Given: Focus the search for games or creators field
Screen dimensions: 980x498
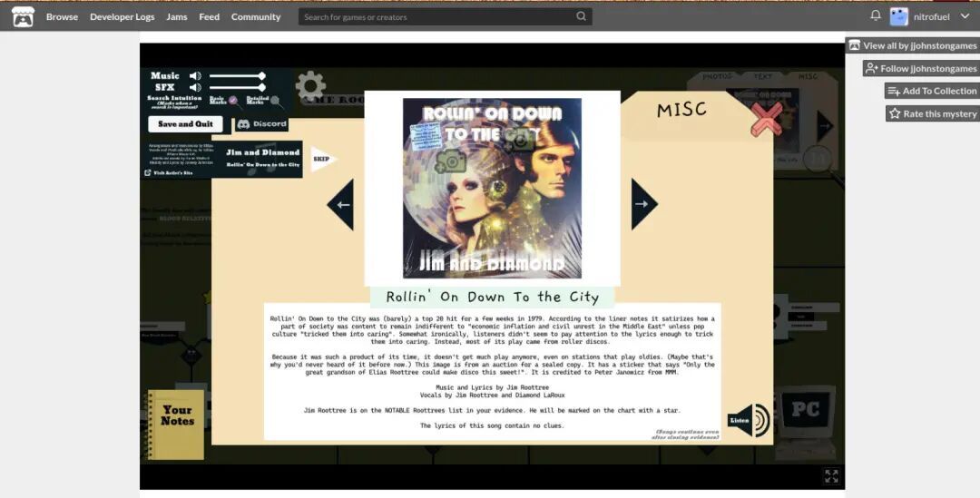Looking at the screenshot, I should (445, 17).
